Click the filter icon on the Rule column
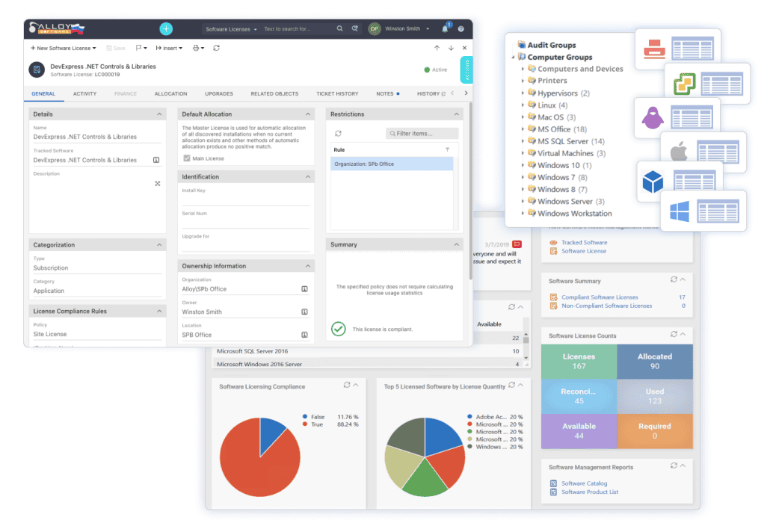 pyautogui.click(x=448, y=149)
